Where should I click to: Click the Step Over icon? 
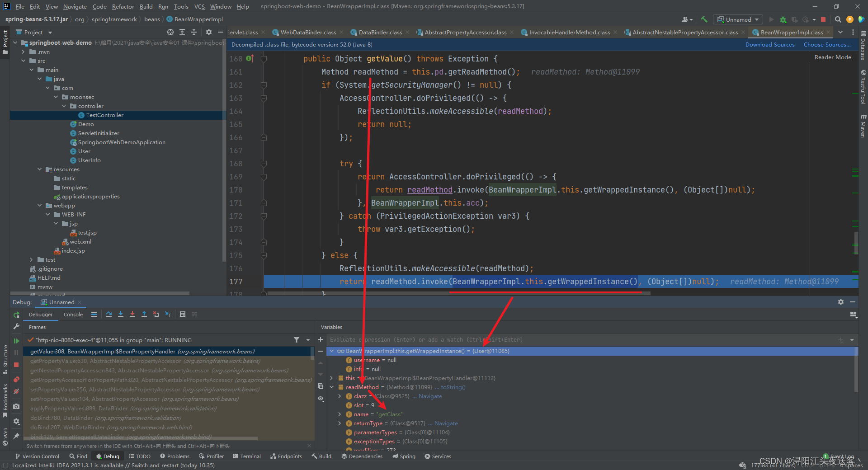109,314
